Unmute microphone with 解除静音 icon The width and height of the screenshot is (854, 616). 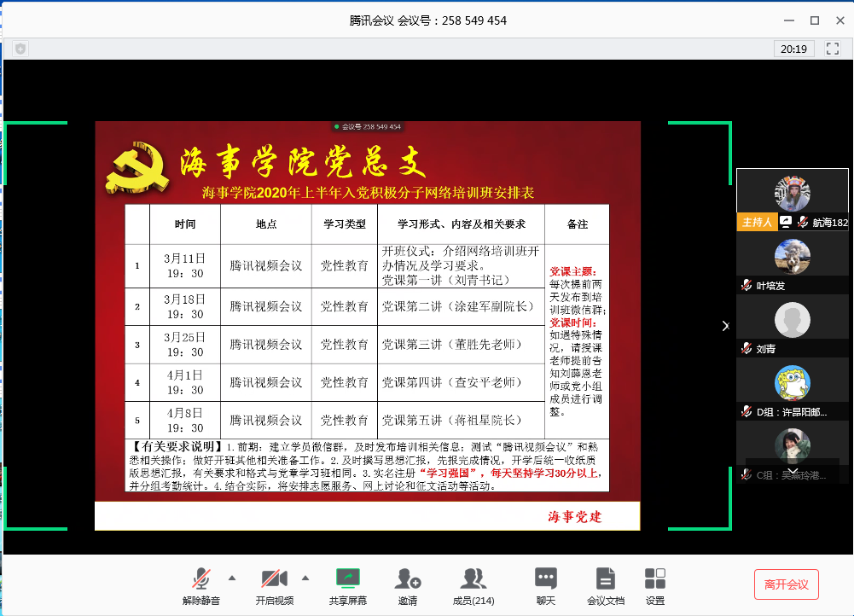(201, 579)
